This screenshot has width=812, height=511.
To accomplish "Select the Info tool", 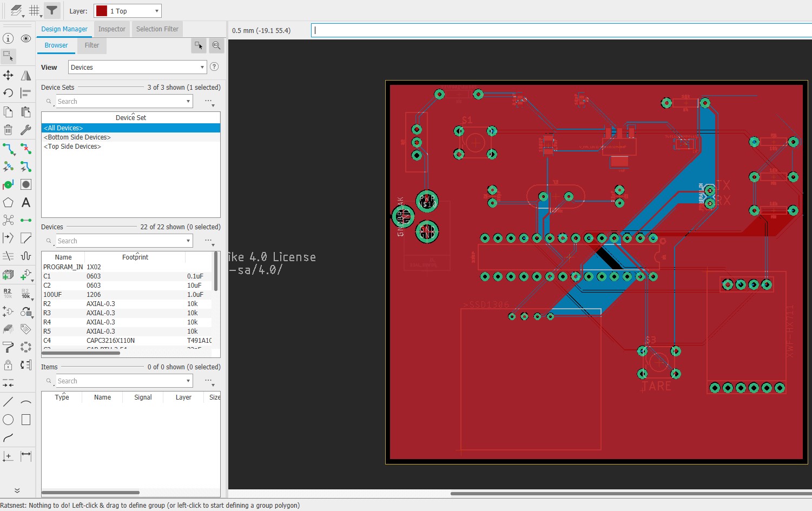I will (8, 38).
